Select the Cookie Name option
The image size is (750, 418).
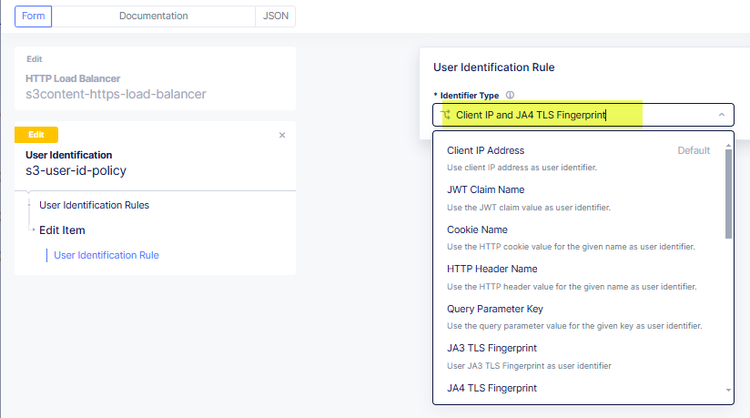(478, 229)
